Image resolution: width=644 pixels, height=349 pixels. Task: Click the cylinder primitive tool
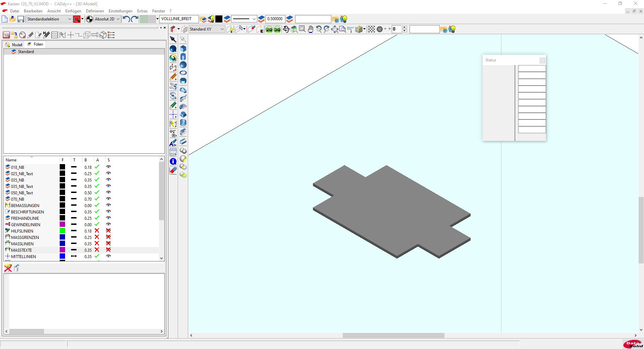click(183, 57)
